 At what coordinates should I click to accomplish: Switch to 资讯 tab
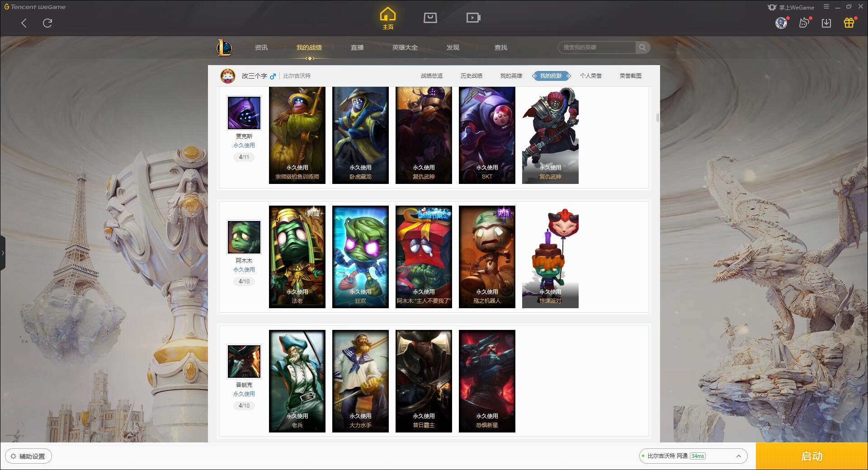point(261,47)
